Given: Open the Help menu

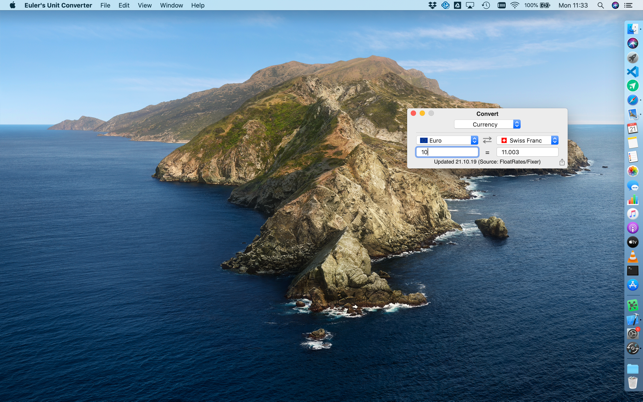Looking at the screenshot, I should (x=198, y=6).
